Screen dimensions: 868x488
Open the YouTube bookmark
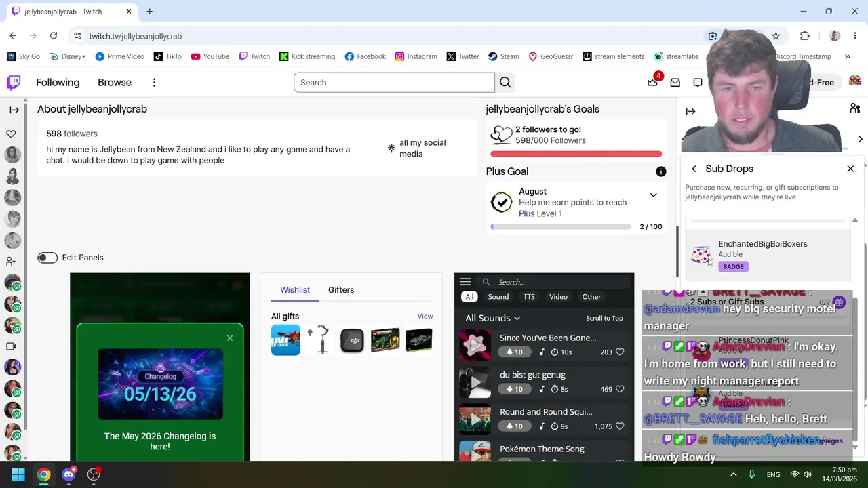[210, 56]
